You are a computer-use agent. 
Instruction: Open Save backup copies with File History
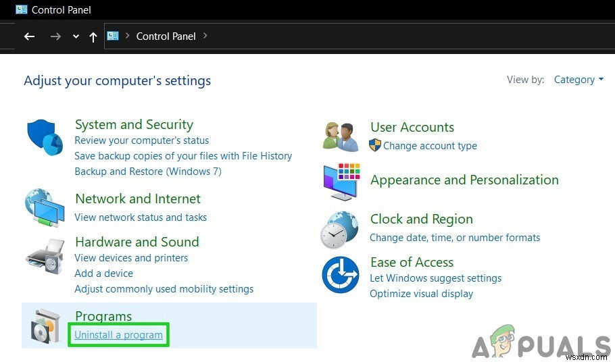pyautogui.click(x=183, y=156)
